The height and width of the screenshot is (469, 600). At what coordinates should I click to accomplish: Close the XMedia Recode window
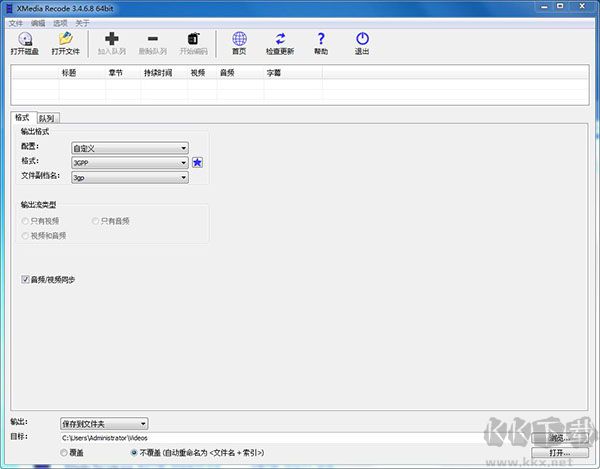tap(582, 7)
